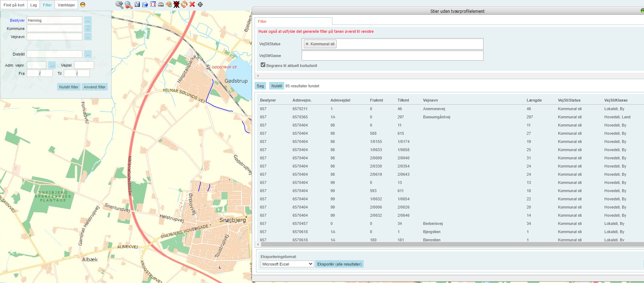Open the export format dropdown
The height and width of the screenshot is (283, 644).
click(287, 264)
